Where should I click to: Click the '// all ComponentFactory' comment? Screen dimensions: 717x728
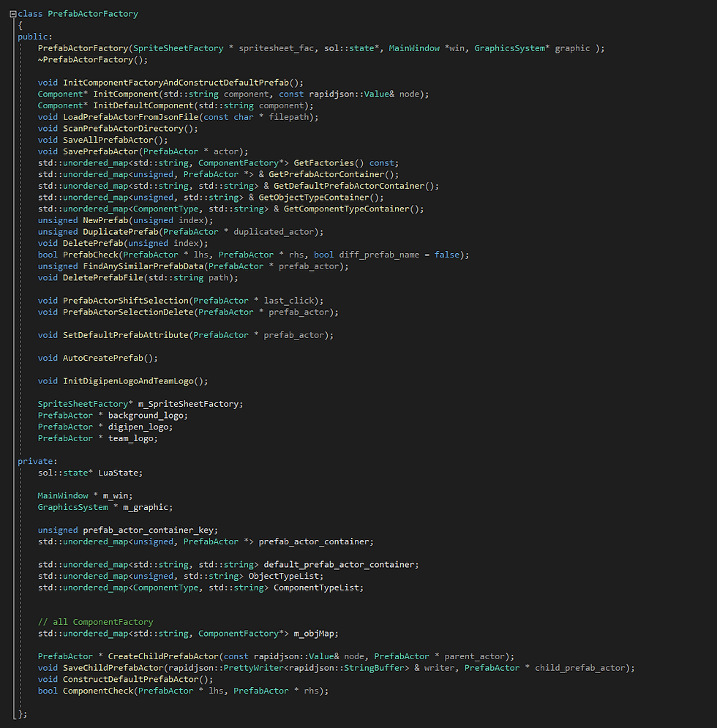tap(96, 622)
